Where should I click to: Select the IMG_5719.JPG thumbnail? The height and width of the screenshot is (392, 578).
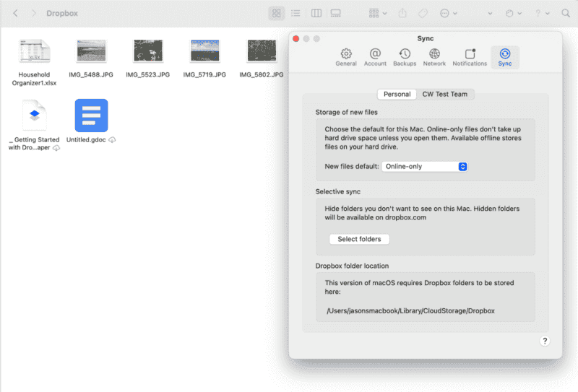click(x=204, y=51)
